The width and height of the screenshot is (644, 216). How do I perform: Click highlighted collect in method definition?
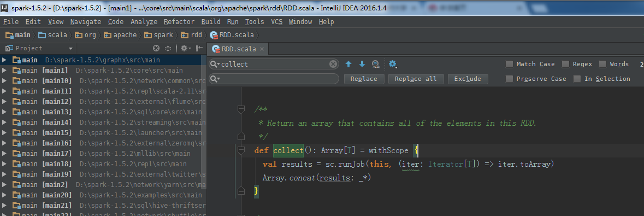pyautogui.click(x=288, y=150)
